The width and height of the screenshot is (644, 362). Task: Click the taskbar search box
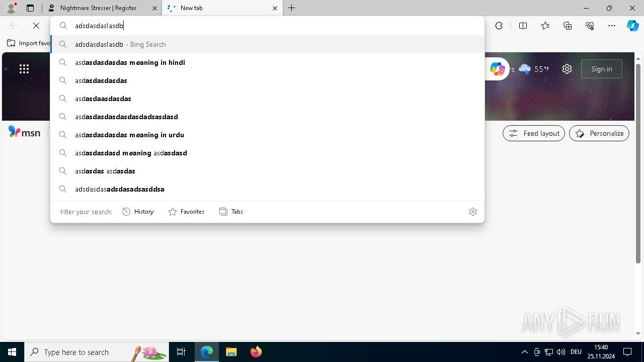coord(97,352)
